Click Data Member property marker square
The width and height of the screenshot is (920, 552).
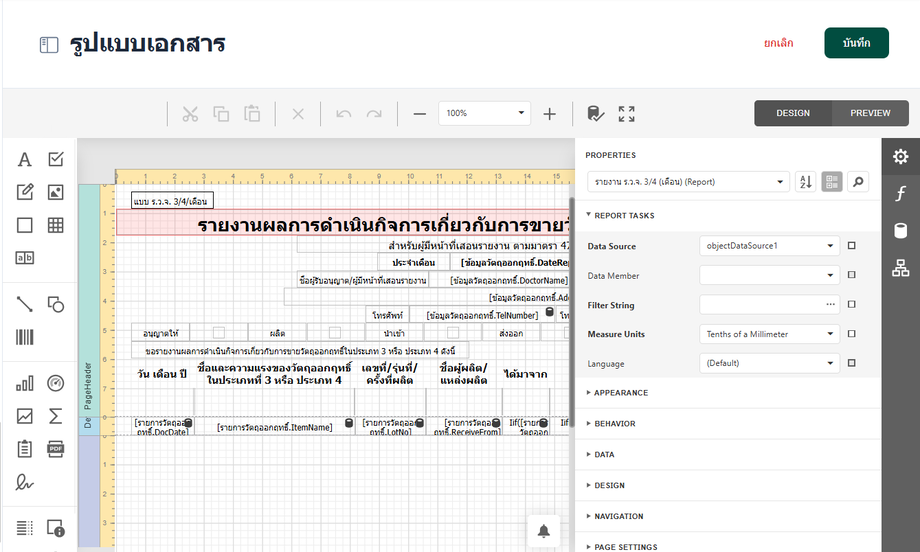click(x=852, y=275)
